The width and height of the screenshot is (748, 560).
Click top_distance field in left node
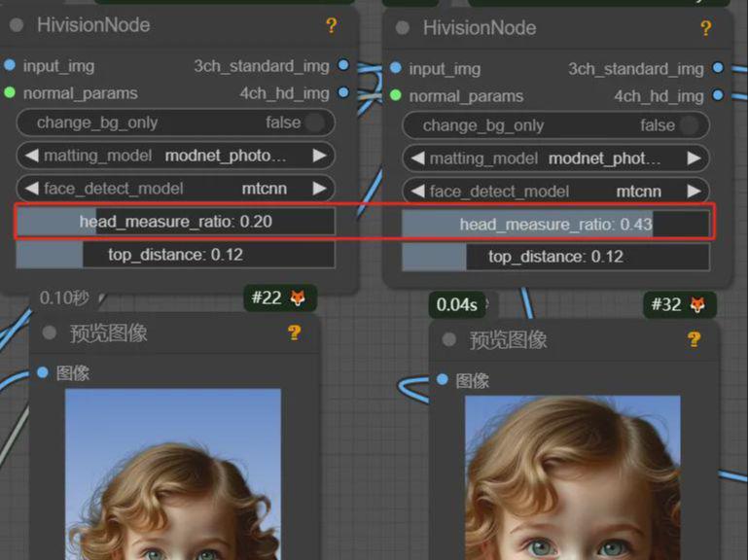[x=175, y=255]
